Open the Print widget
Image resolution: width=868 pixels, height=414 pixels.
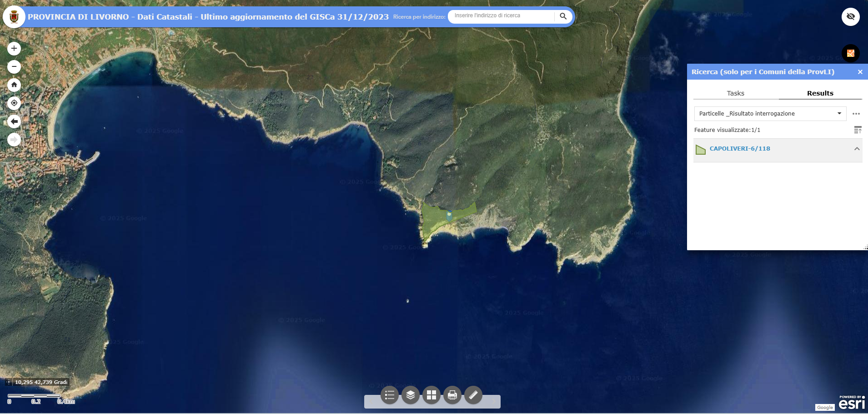[x=452, y=395]
